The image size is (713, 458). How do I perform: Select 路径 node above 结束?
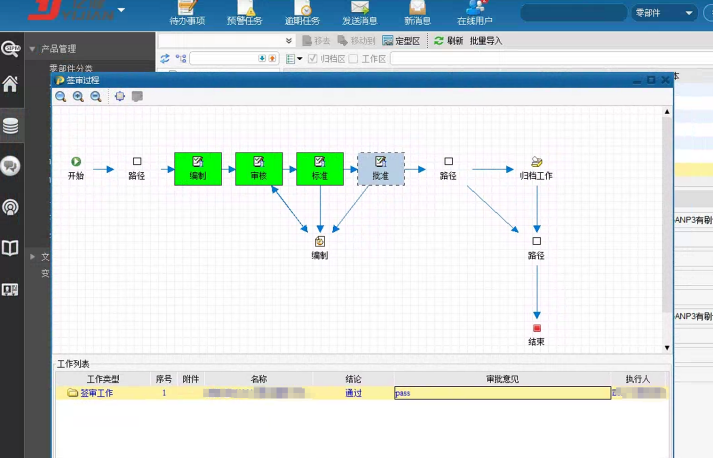pos(536,248)
